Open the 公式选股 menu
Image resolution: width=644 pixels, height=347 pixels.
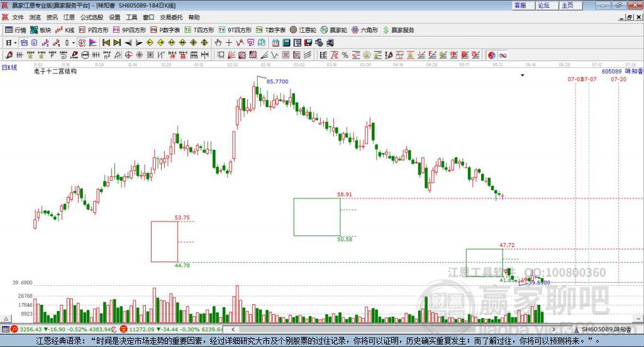point(92,17)
